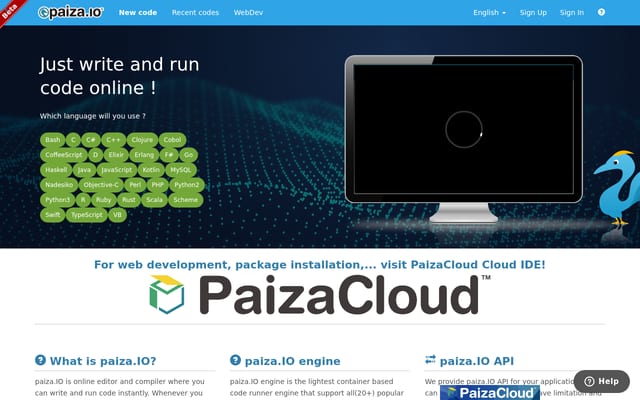Click the loading spinner on the monitor screen

coord(464,129)
